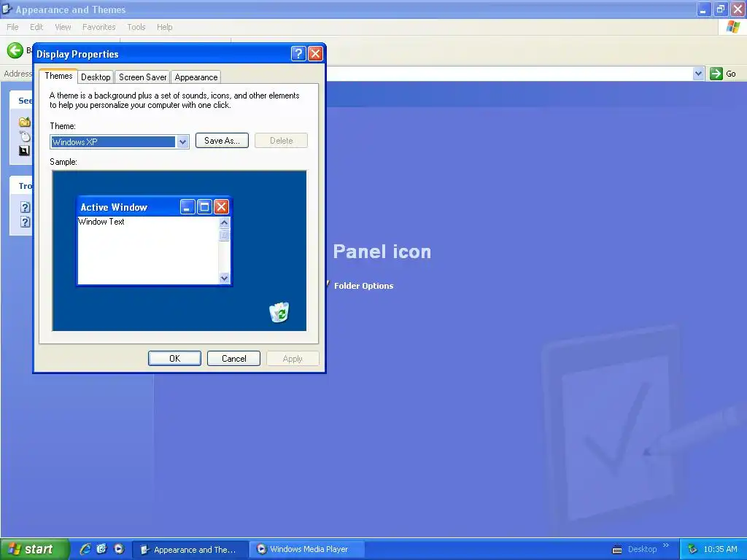Click first help icon in Troubleshooters panel
Screen dimensions: 747x560
tap(26, 207)
